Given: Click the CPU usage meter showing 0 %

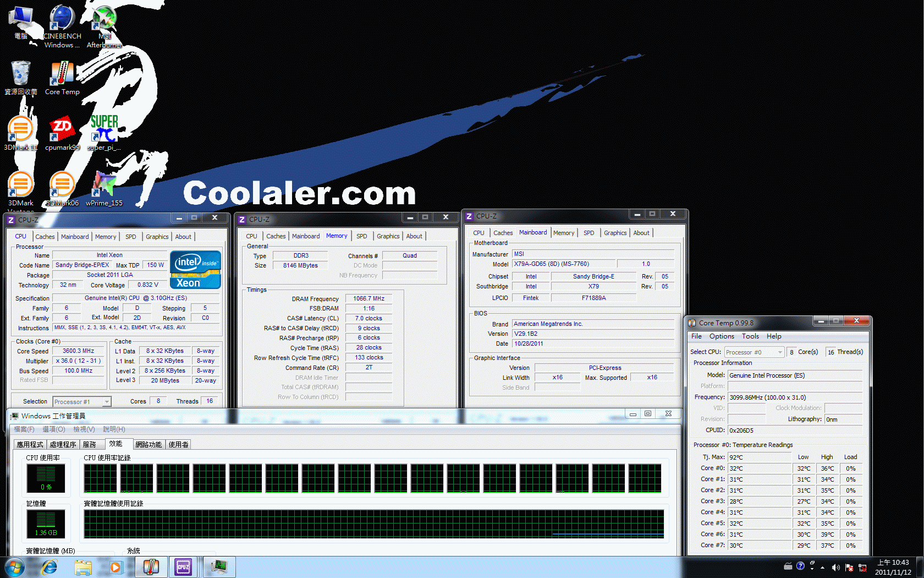Looking at the screenshot, I should pyautogui.click(x=46, y=478).
